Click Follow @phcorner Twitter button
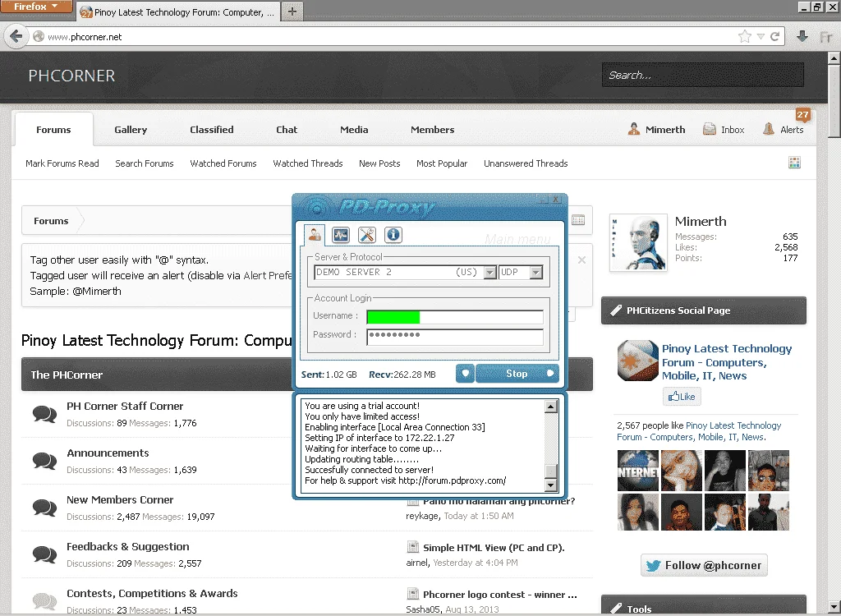The image size is (841, 616). 704,565
